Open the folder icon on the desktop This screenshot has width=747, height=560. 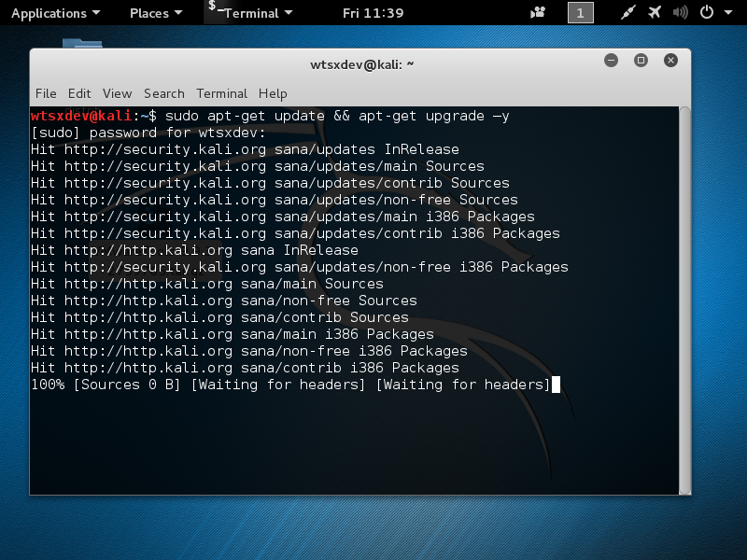[82, 44]
